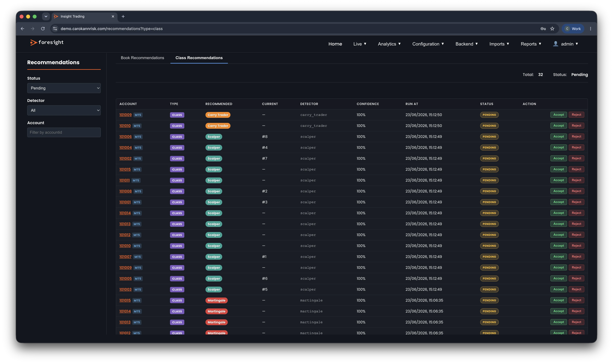
Task: Click the browser address bar URL
Action: (112, 29)
